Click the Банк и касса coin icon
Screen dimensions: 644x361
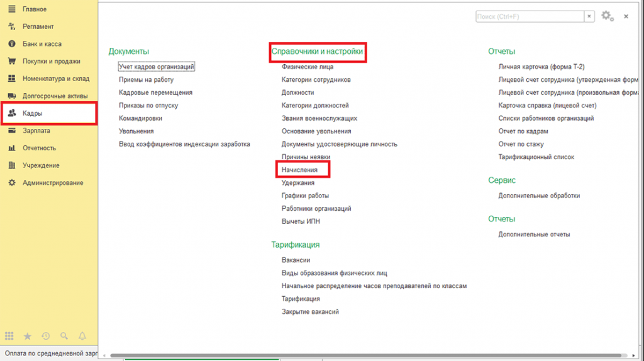[11, 44]
